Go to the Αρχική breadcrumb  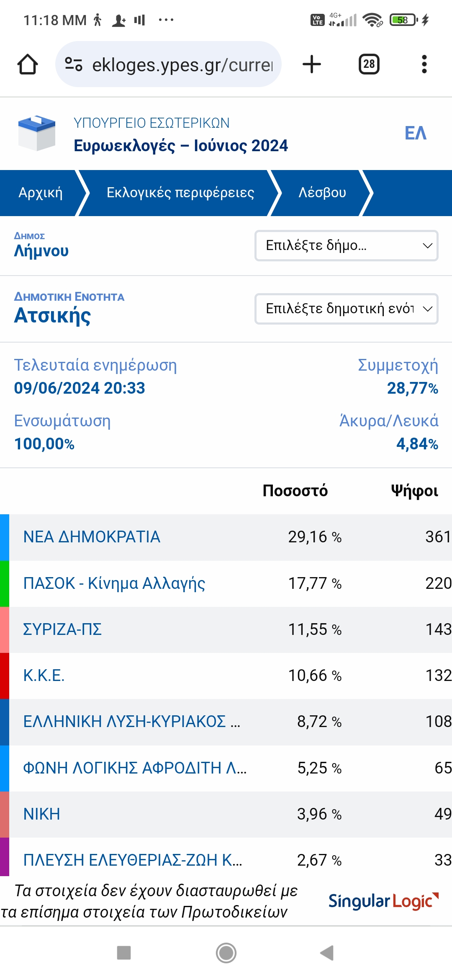pos(41,193)
